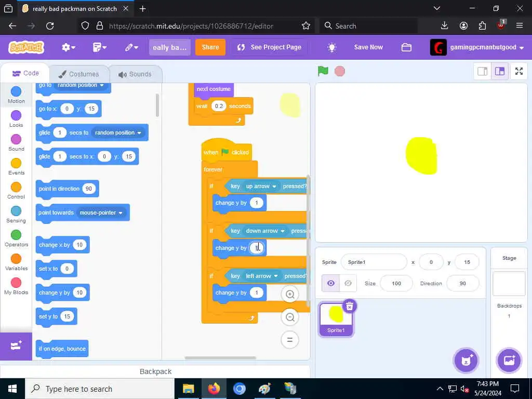Click the sprite x position field

point(431,262)
